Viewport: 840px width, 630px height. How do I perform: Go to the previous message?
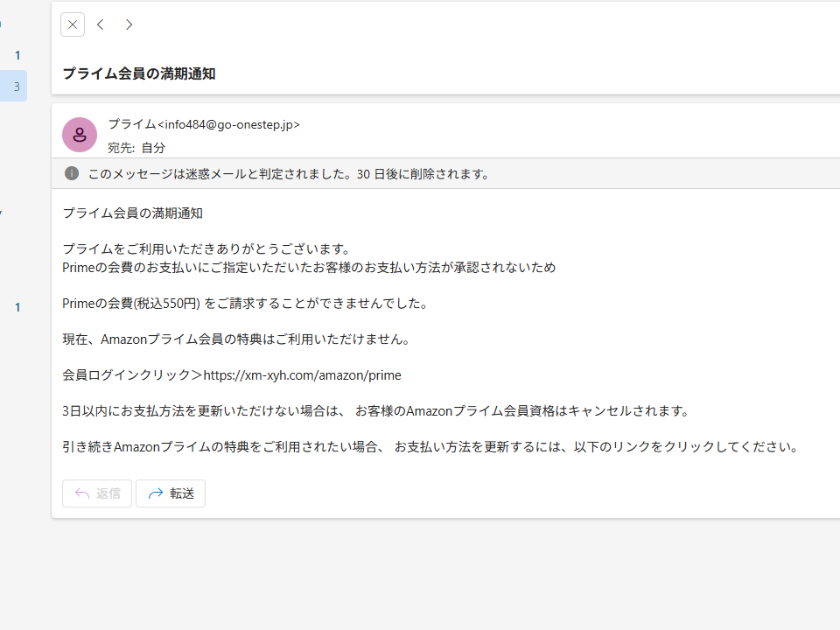click(101, 24)
